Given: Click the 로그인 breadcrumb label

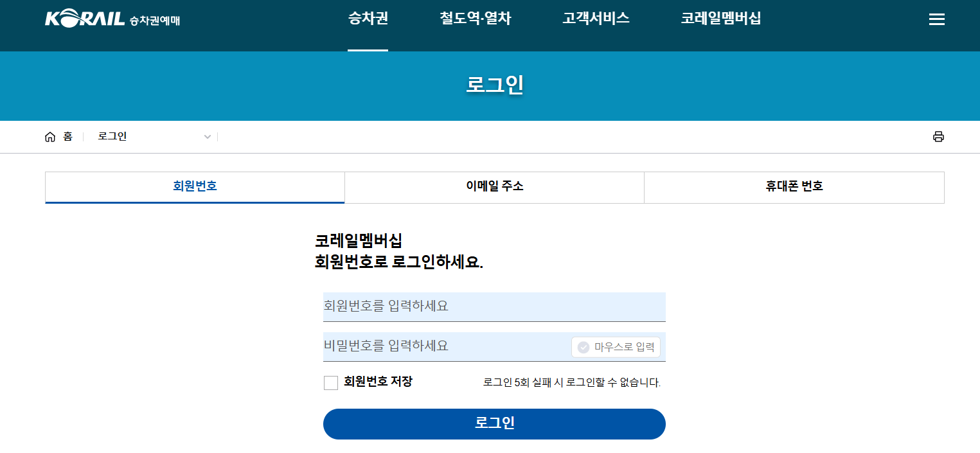Looking at the screenshot, I should click(112, 136).
